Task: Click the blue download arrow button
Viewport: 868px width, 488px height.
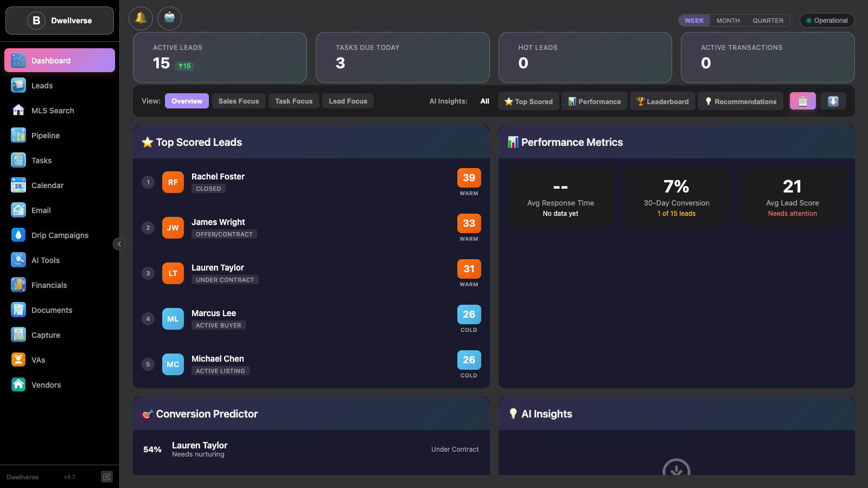Action: 833,101
